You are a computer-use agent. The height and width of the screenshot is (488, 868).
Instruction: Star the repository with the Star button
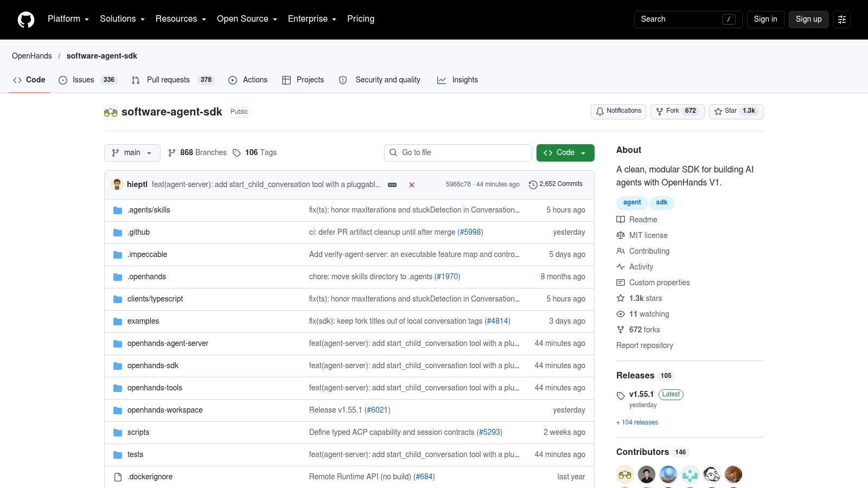[736, 111]
